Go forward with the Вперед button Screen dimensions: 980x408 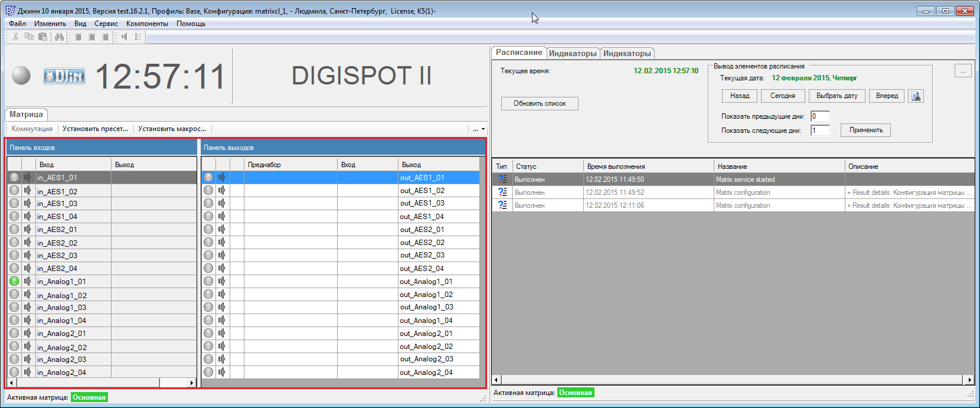[887, 96]
